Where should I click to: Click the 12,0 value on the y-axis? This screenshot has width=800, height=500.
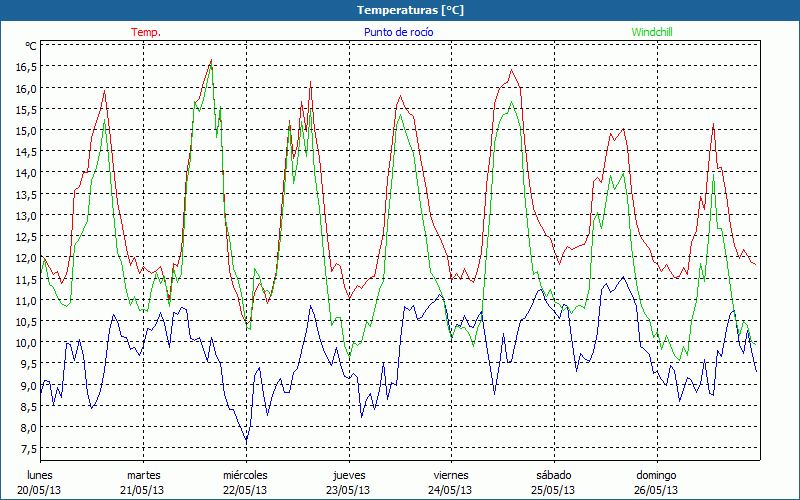26,258
